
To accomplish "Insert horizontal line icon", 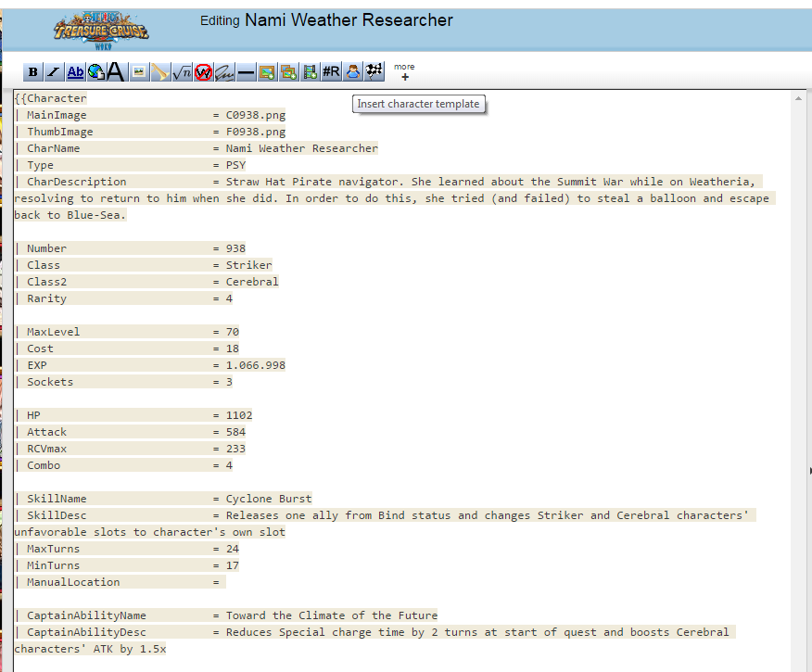I will (246, 72).
